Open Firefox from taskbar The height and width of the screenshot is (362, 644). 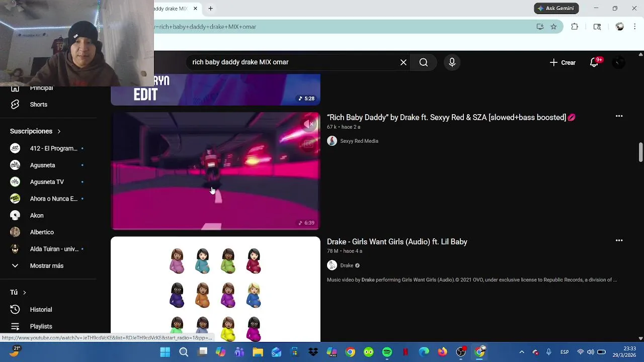tap(442, 352)
